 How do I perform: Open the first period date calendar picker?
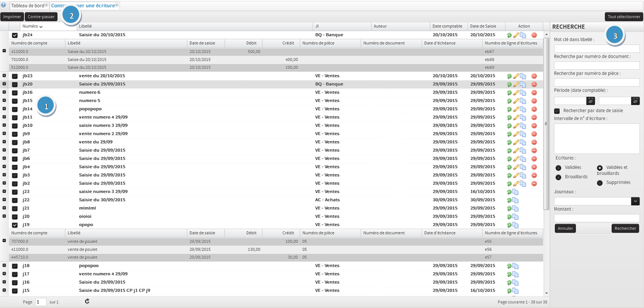(591, 101)
